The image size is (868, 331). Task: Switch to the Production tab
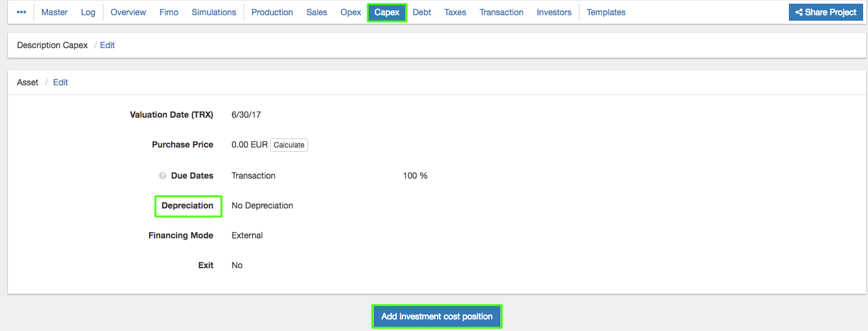[272, 12]
